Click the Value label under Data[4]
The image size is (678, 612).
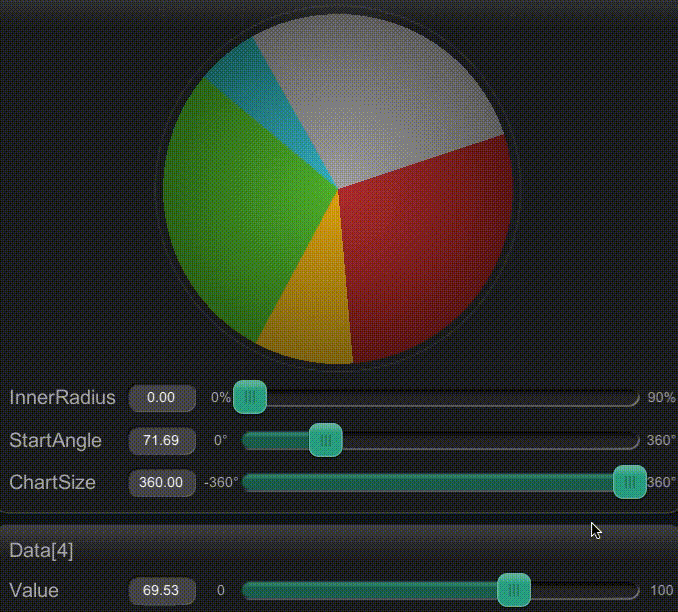[34, 590]
